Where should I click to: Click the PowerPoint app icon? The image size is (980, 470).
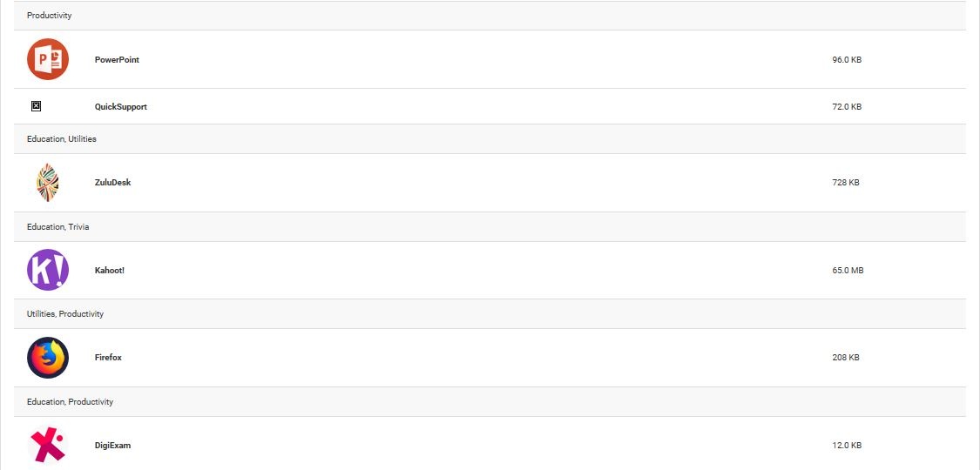click(47, 59)
